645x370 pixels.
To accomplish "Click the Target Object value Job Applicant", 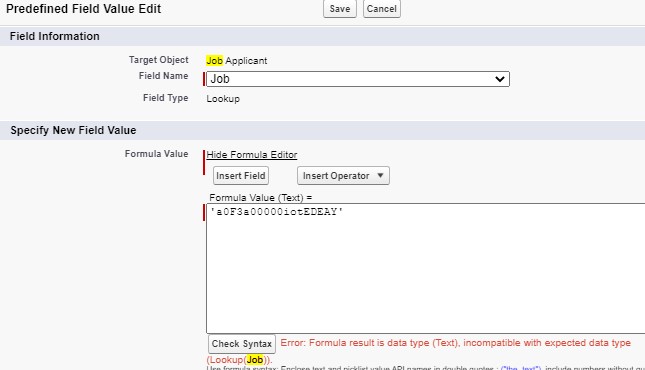I will pyautogui.click(x=237, y=61).
